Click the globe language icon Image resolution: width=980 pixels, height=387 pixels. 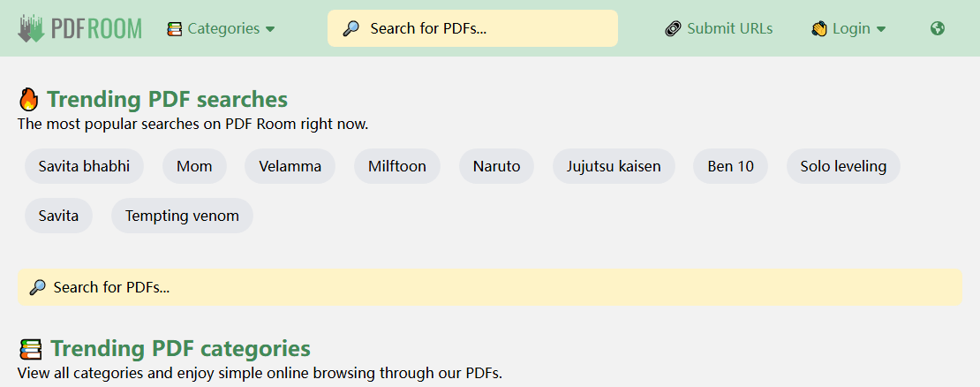[x=937, y=28]
